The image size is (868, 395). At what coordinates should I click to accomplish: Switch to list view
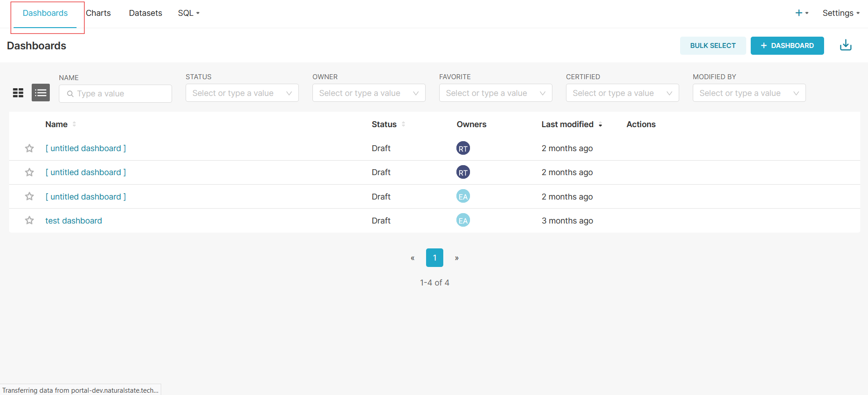coord(41,93)
